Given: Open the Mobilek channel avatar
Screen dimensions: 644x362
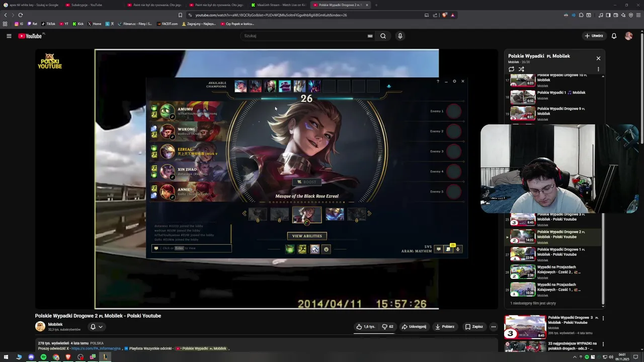Looking at the screenshot, I should (x=40, y=327).
